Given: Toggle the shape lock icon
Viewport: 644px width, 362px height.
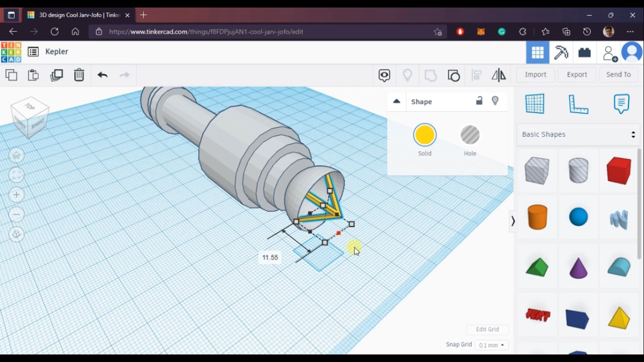Looking at the screenshot, I should tap(479, 101).
